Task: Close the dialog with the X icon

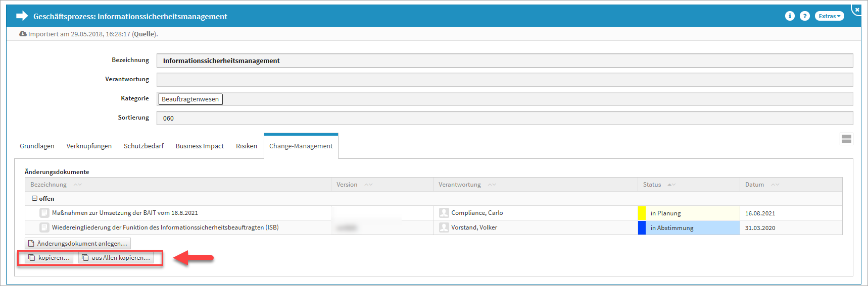Action: click(x=857, y=10)
